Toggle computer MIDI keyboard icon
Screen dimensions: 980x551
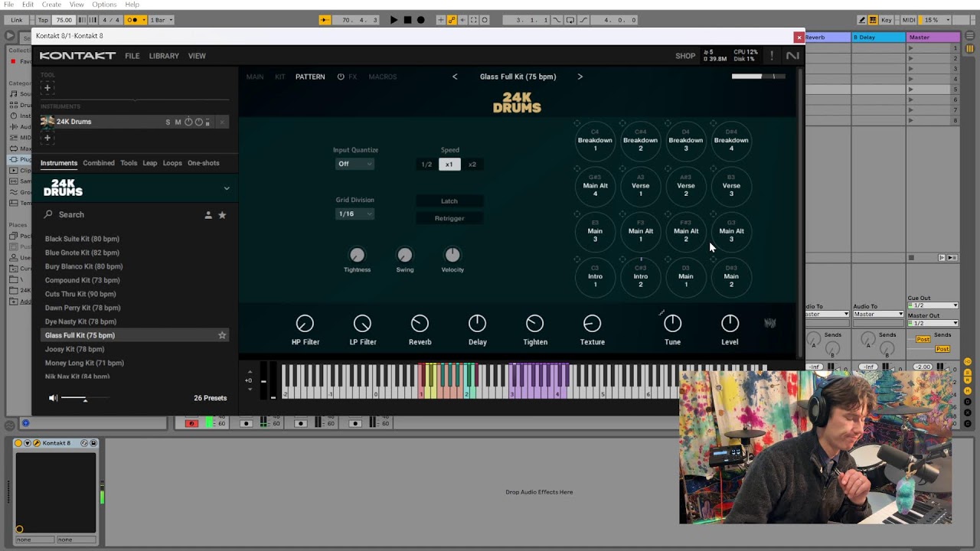(873, 20)
